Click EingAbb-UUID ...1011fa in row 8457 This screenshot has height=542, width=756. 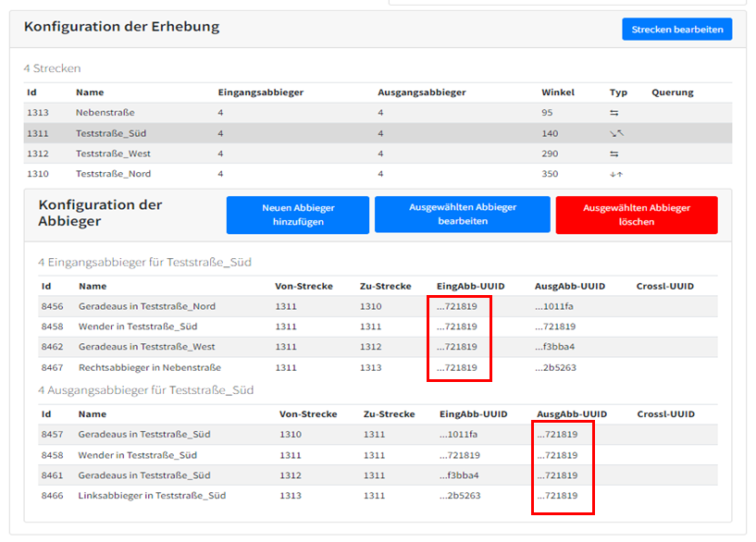[x=459, y=435]
